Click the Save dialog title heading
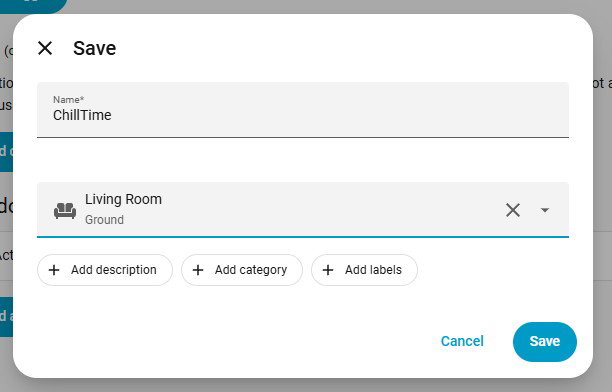This screenshot has height=392, width=612. pos(94,48)
